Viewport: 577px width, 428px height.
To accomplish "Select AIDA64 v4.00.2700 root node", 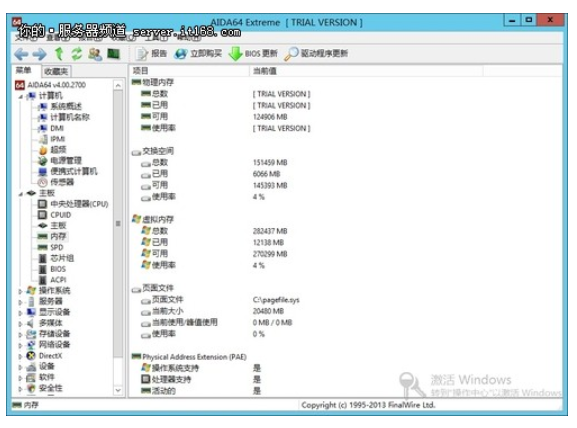I will [x=50, y=85].
